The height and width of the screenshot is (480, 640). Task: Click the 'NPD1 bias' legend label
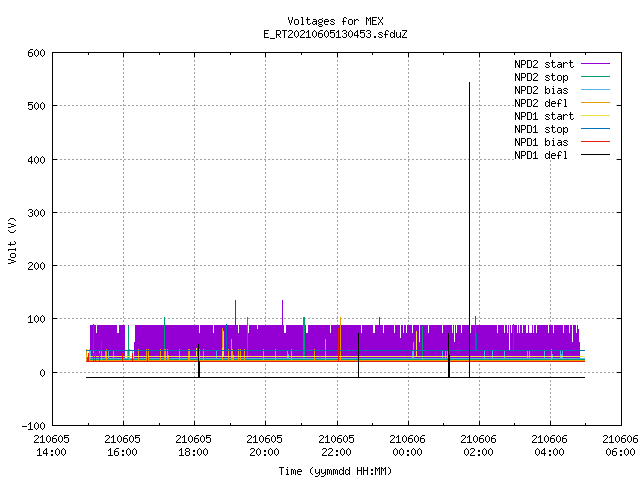tap(541, 142)
